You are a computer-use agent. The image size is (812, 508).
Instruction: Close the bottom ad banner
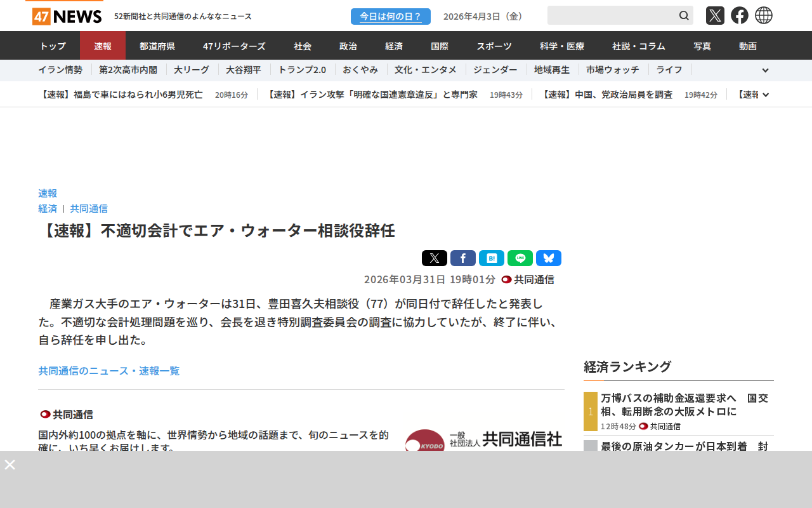(x=10, y=465)
